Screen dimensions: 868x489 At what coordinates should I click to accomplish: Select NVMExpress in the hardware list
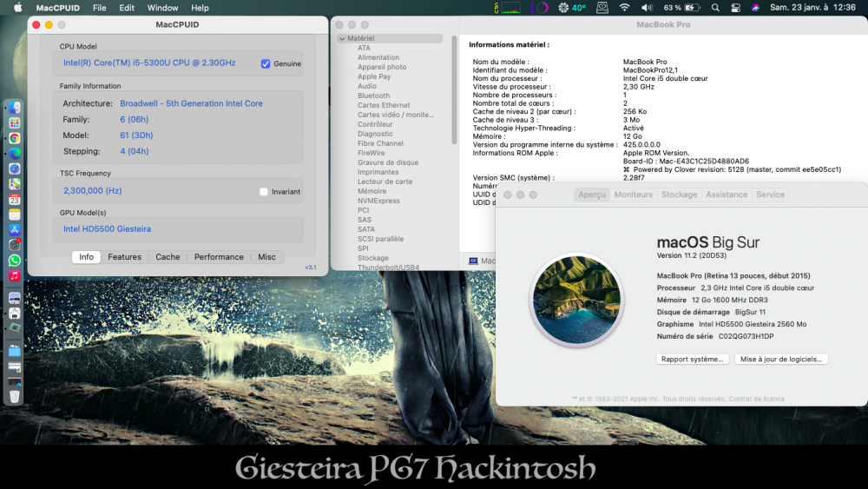click(x=378, y=201)
